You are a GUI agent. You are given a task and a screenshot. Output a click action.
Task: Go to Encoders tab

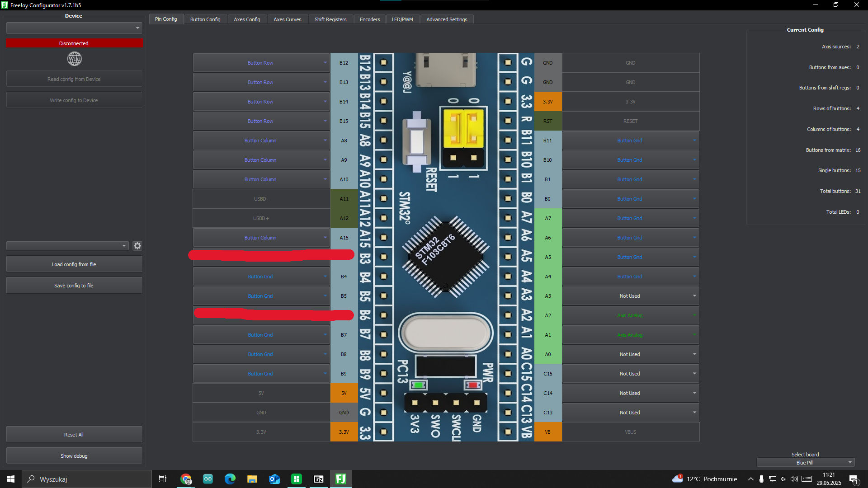(370, 19)
